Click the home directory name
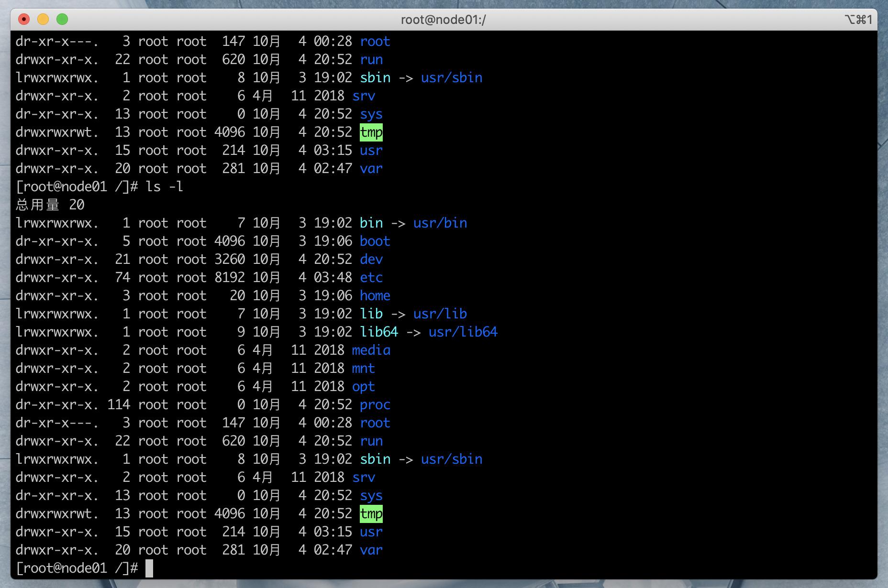This screenshot has height=588, width=888. (375, 295)
